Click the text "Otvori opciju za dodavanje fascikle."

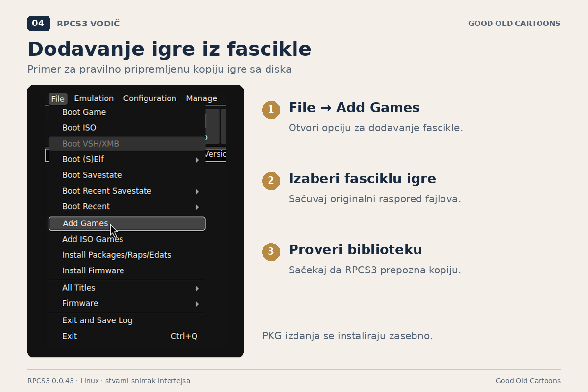click(376, 128)
